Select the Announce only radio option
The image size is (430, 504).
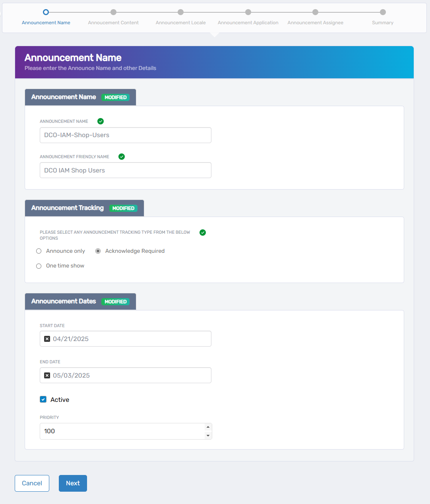(x=39, y=251)
